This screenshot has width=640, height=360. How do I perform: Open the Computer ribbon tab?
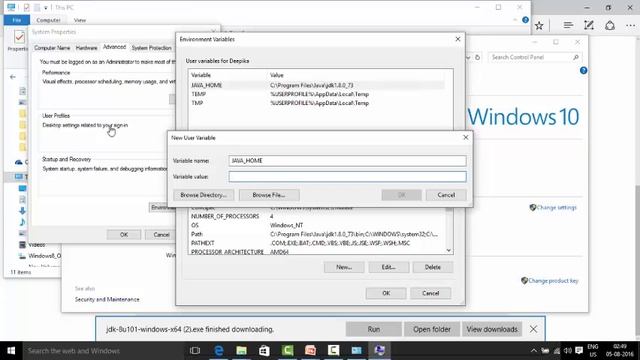pyautogui.click(x=48, y=20)
